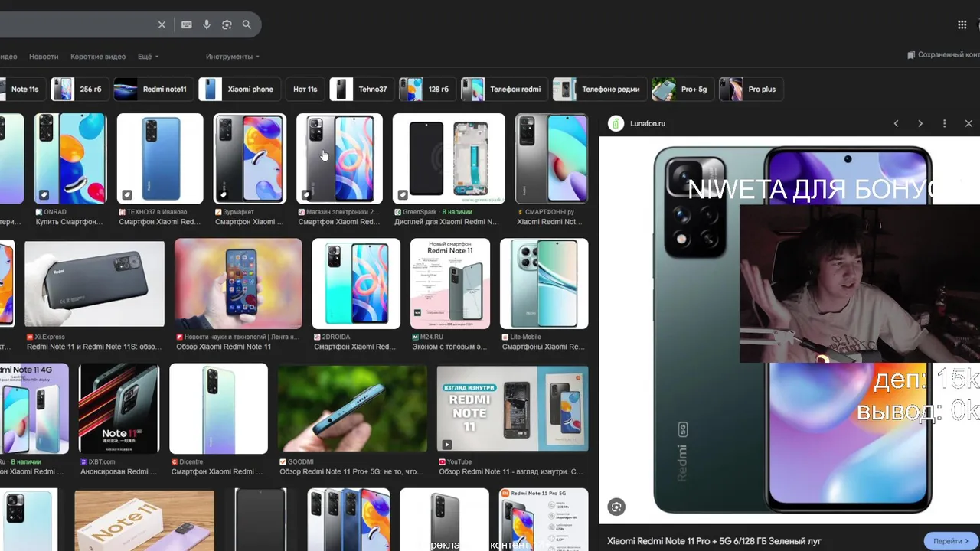Open the on-screen keyboard icon in search bar
The height and width of the screenshot is (551, 980).
click(x=186, y=24)
